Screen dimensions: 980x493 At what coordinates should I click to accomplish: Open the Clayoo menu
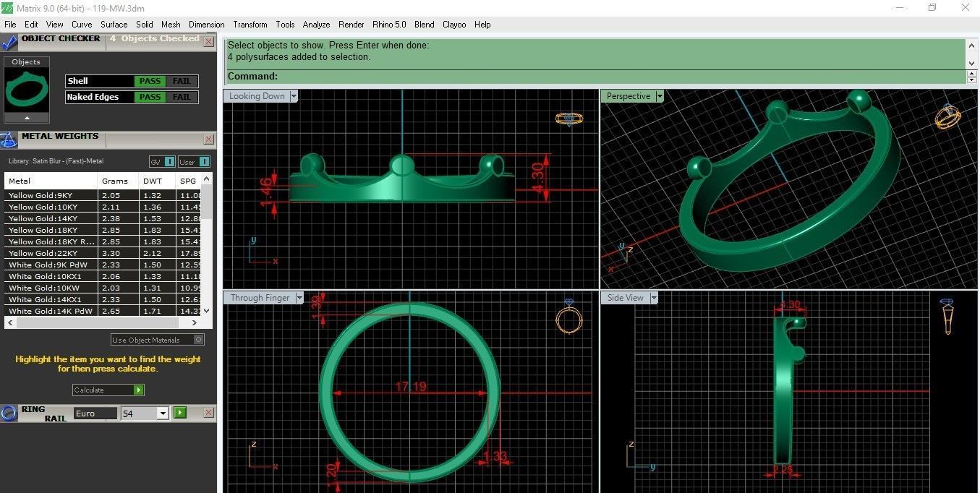[454, 25]
